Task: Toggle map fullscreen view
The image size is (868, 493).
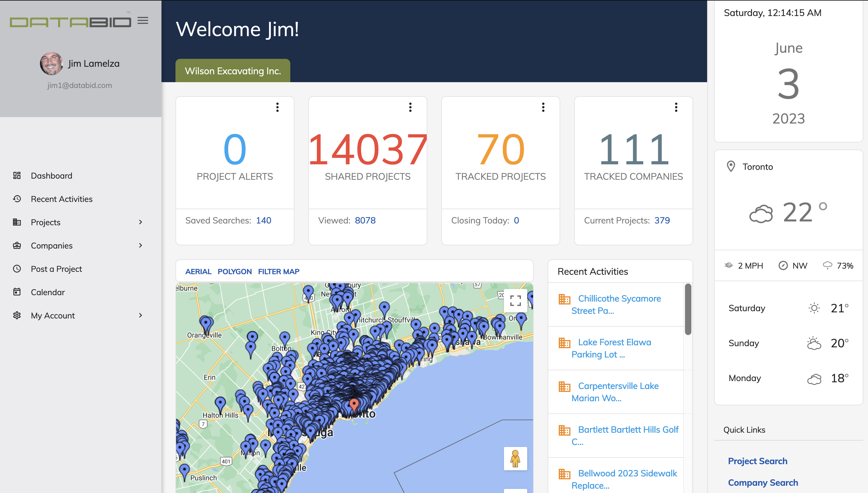Action: (515, 300)
